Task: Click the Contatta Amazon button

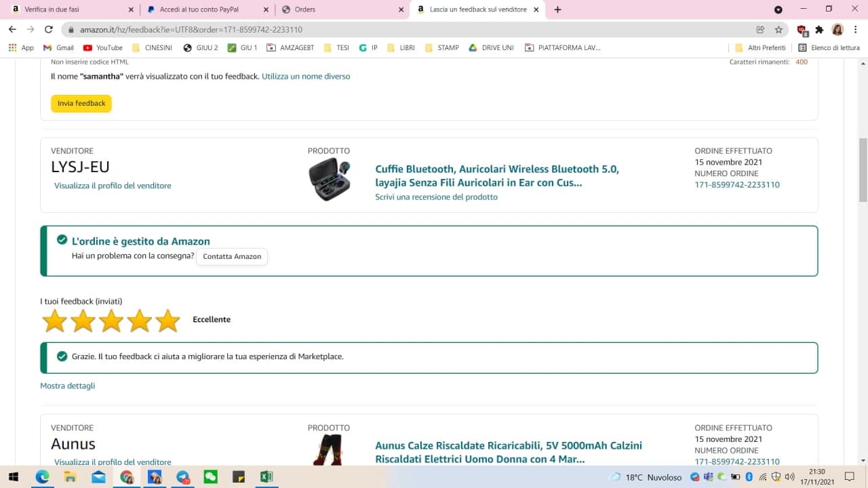Action: coord(232,257)
